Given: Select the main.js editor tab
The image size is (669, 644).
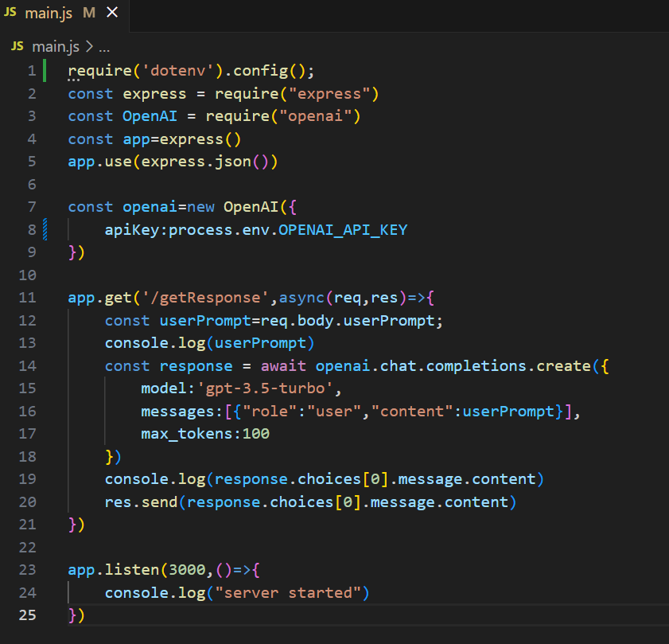Looking at the screenshot, I should coord(48,13).
